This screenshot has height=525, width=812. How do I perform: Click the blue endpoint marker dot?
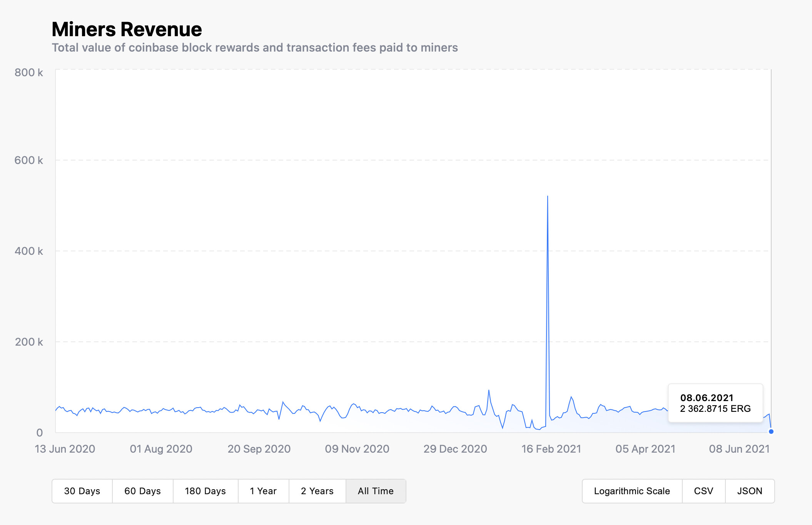tap(771, 431)
